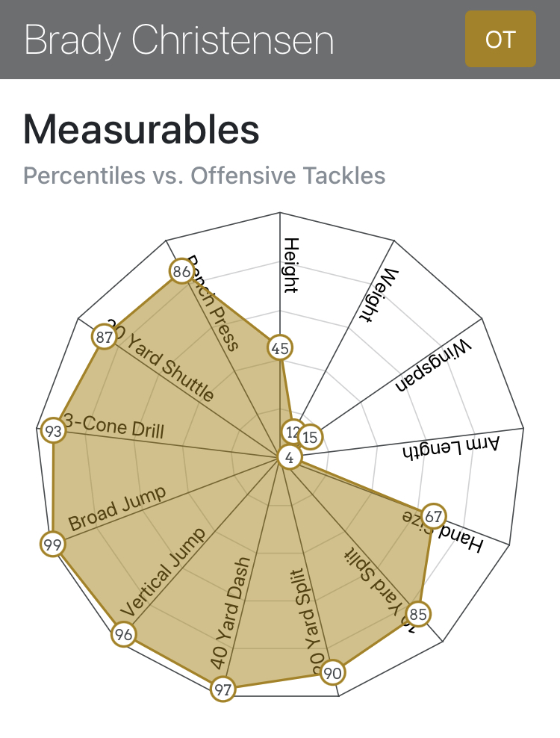This screenshot has height=738, width=560.
Task: Click the Measurables heading
Action: click(x=141, y=129)
